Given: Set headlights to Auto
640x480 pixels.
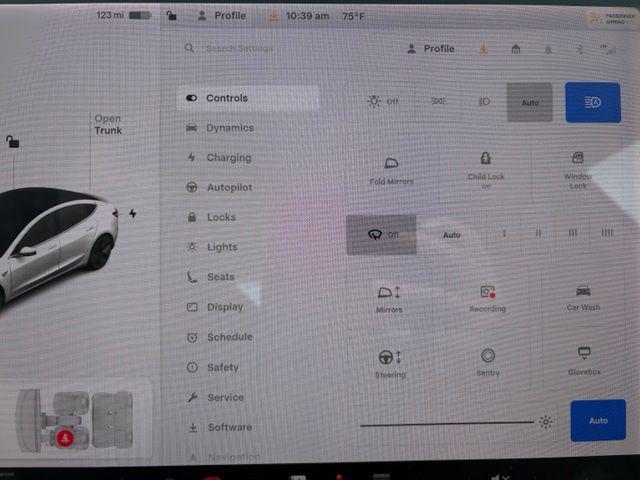Looking at the screenshot, I should (x=529, y=102).
